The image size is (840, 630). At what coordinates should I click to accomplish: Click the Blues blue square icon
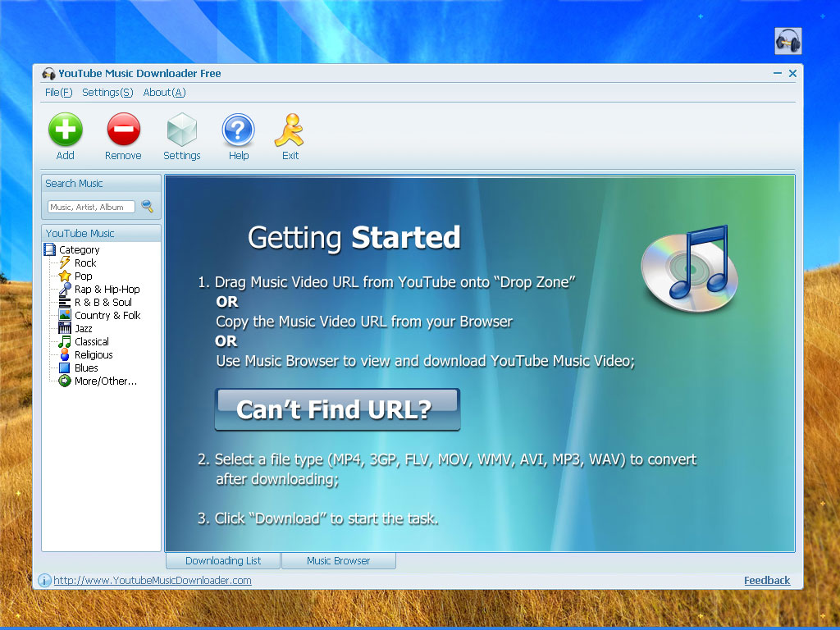tap(65, 367)
